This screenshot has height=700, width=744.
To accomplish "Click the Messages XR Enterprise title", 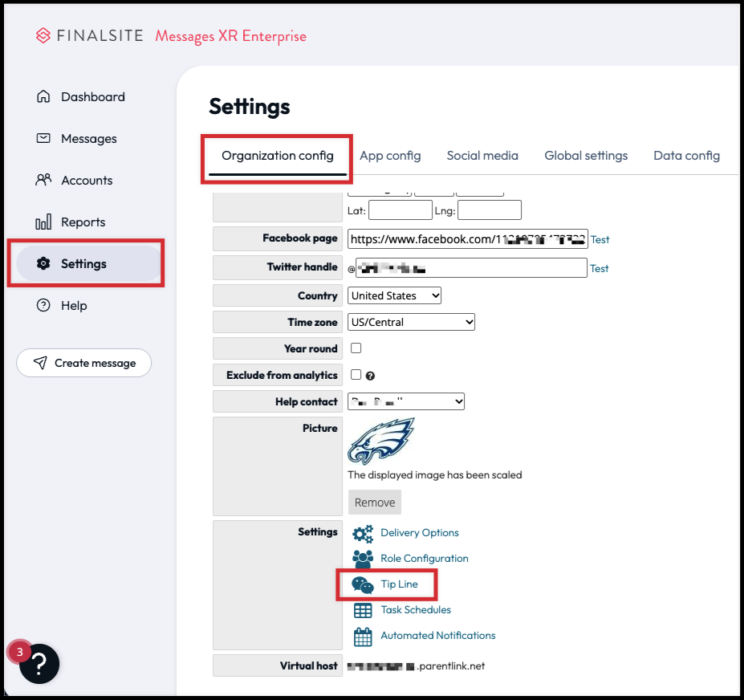I will (x=231, y=36).
